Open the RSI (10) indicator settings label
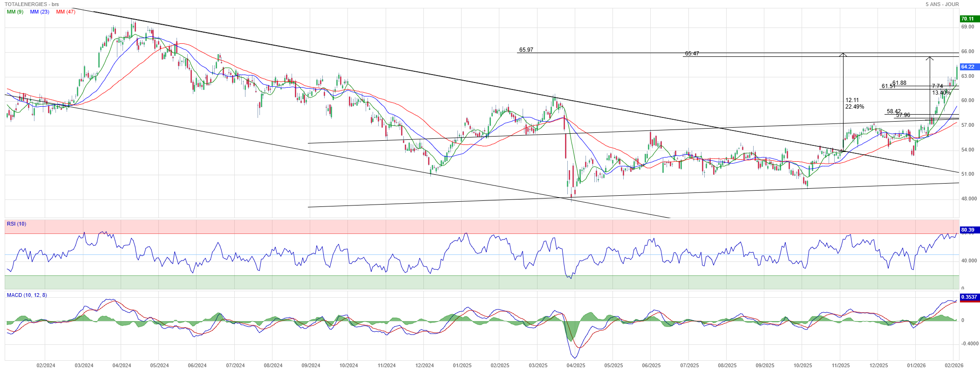The image size is (980, 370). pos(16,224)
